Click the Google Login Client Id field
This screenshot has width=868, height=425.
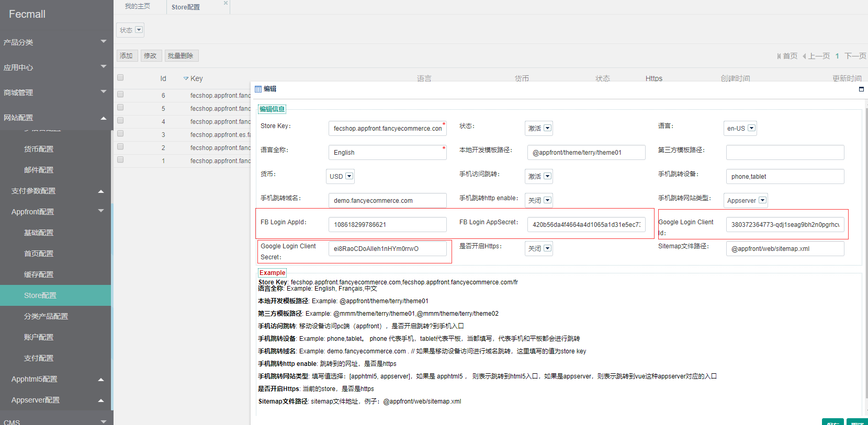tap(785, 224)
